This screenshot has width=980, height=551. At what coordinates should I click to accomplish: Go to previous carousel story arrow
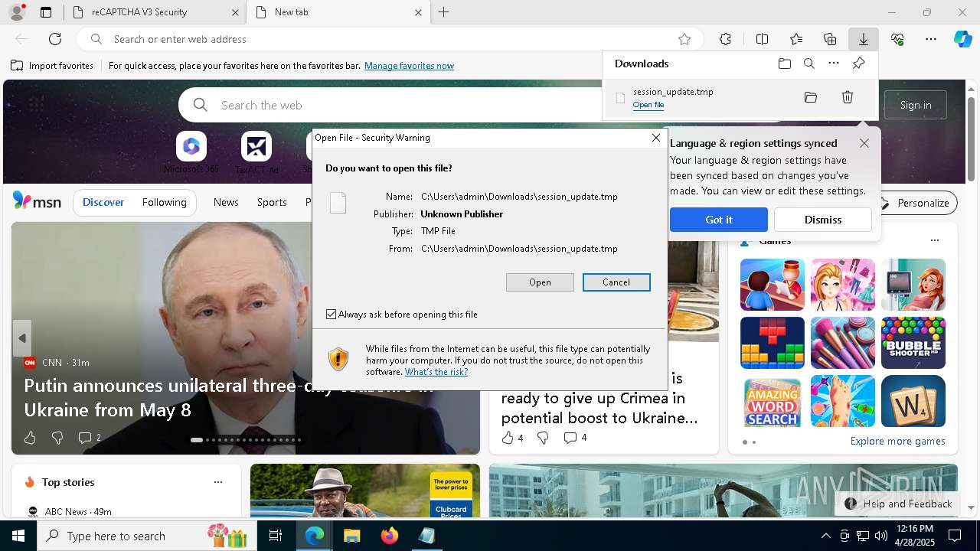pyautogui.click(x=22, y=338)
